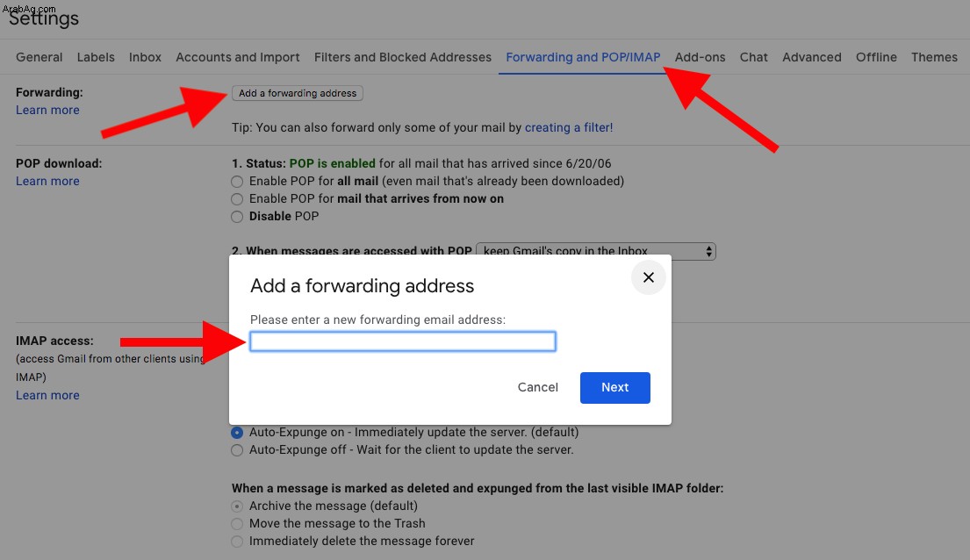Go to Filters and Blocked Addresses tab
This screenshot has width=970, height=560.
point(403,57)
